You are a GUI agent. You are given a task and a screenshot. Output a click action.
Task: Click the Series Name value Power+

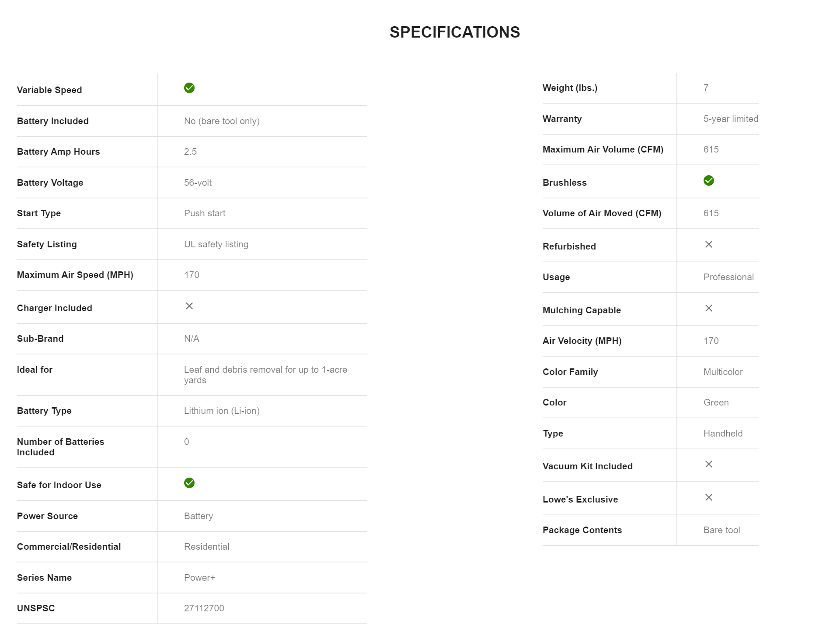pyautogui.click(x=199, y=578)
